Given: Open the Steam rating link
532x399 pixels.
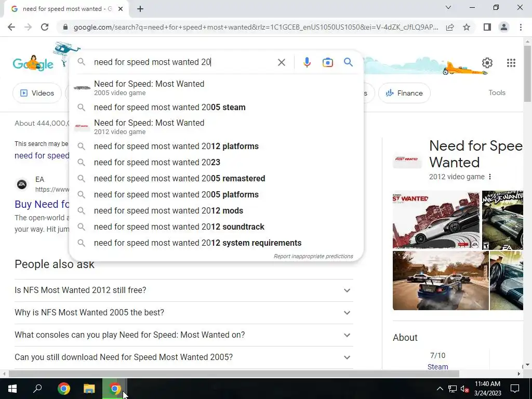Looking at the screenshot, I should [437, 367].
